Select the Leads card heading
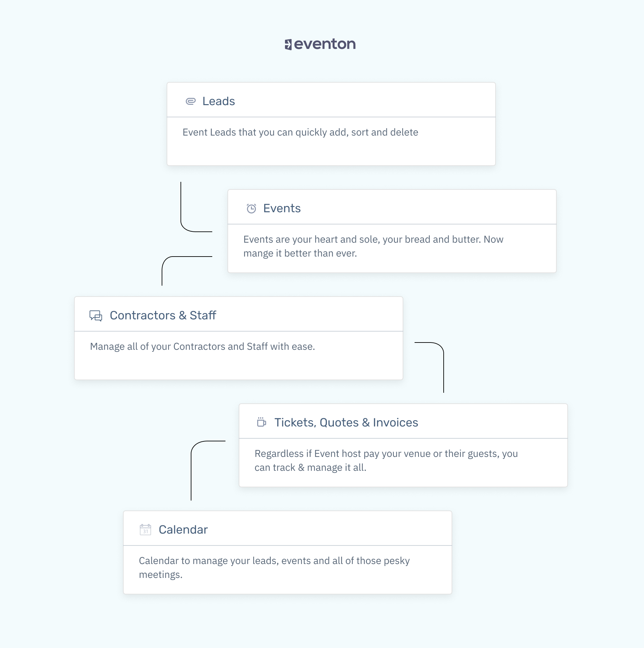The image size is (644, 648). point(219,101)
